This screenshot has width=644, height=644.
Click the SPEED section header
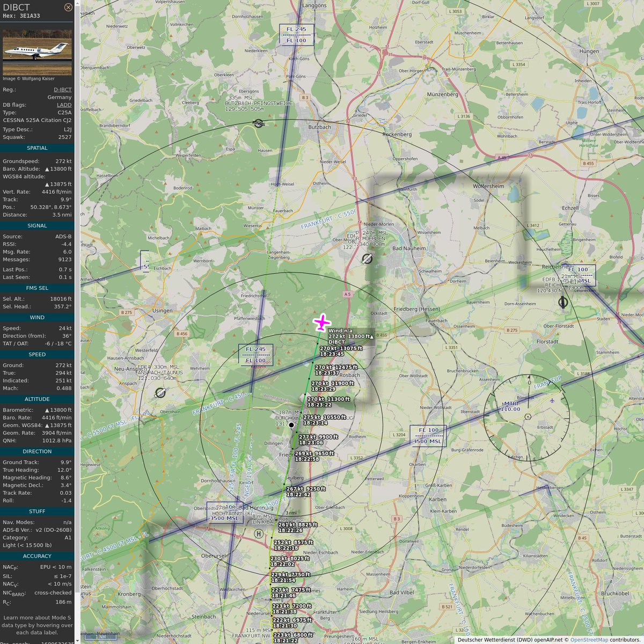[37, 355]
